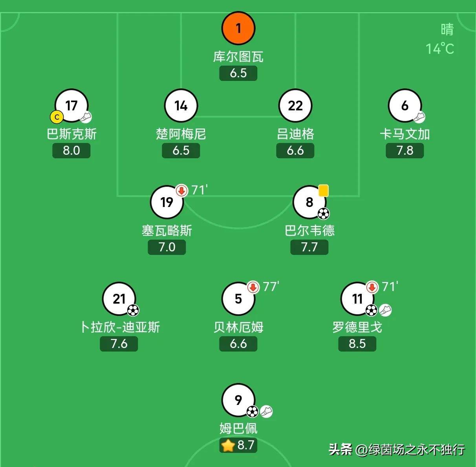This screenshot has width=476, height=467.
Task: Click the yellow card icon on player 8
Action: coord(323,190)
